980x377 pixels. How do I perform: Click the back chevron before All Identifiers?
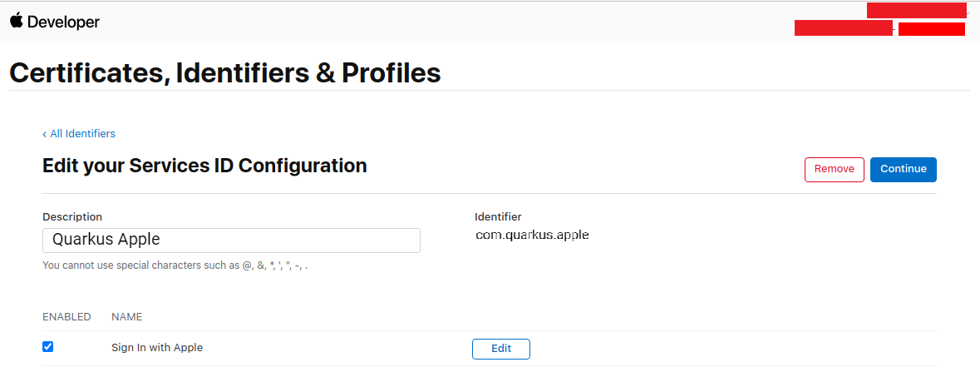44,134
